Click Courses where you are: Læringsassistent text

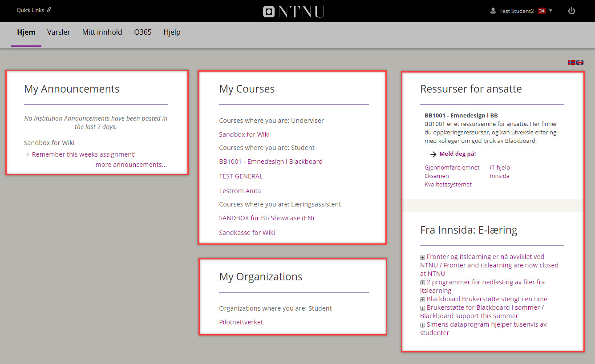(x=280, y=204)
